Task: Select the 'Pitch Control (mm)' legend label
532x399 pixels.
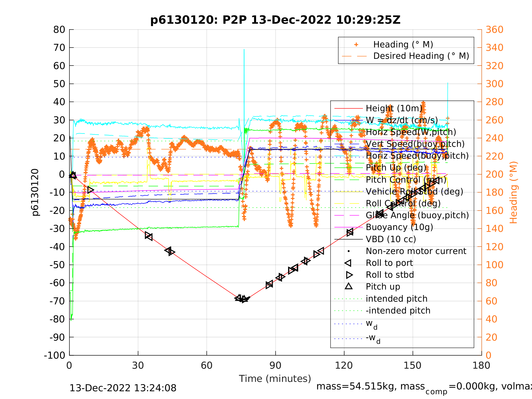Action: (x=406, y=180)
